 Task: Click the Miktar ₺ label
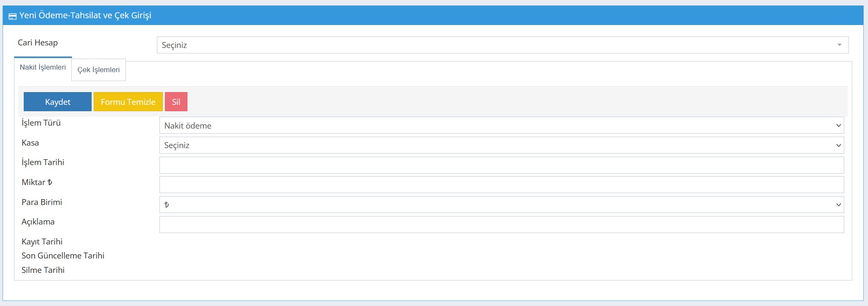coord(37,182)
